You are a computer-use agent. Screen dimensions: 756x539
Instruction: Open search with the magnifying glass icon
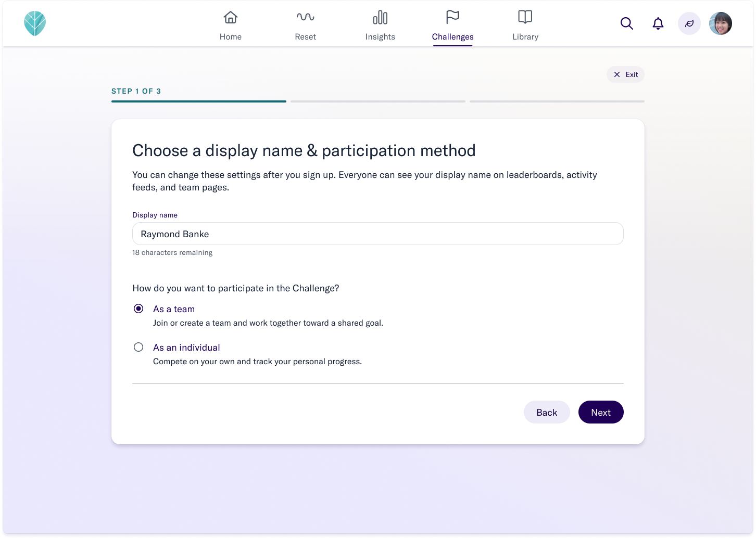coord(627,23)
